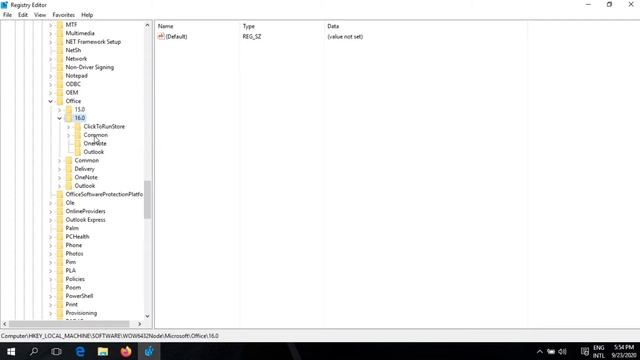Open the volume control in tray

point(562,351)
